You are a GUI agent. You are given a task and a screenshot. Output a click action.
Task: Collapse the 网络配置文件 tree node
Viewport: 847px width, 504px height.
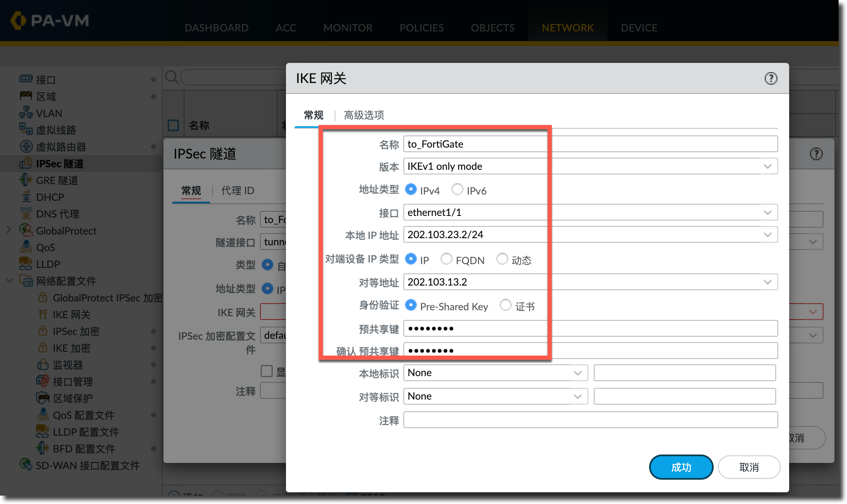[10, 281]
